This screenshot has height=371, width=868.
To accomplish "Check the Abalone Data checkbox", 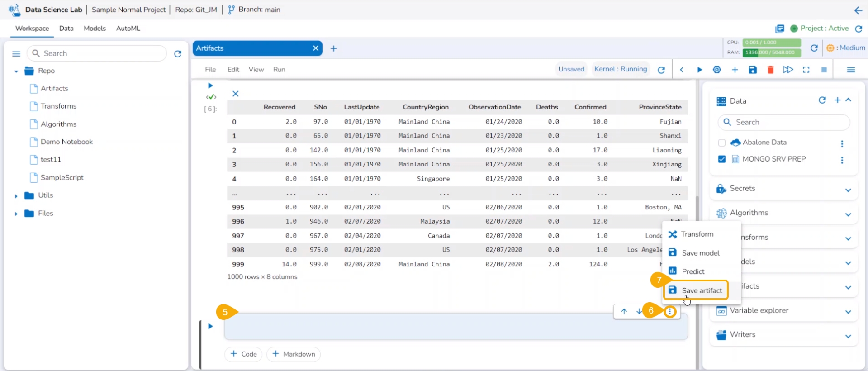I will tap(722, 143).
